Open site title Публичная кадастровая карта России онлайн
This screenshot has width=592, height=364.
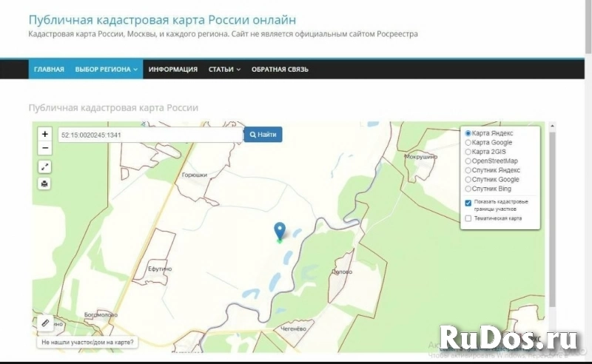(162, 20)
